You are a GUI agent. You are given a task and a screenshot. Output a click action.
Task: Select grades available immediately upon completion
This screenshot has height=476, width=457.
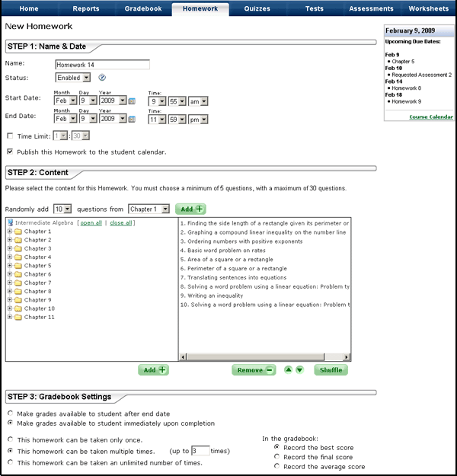[11, 423]
